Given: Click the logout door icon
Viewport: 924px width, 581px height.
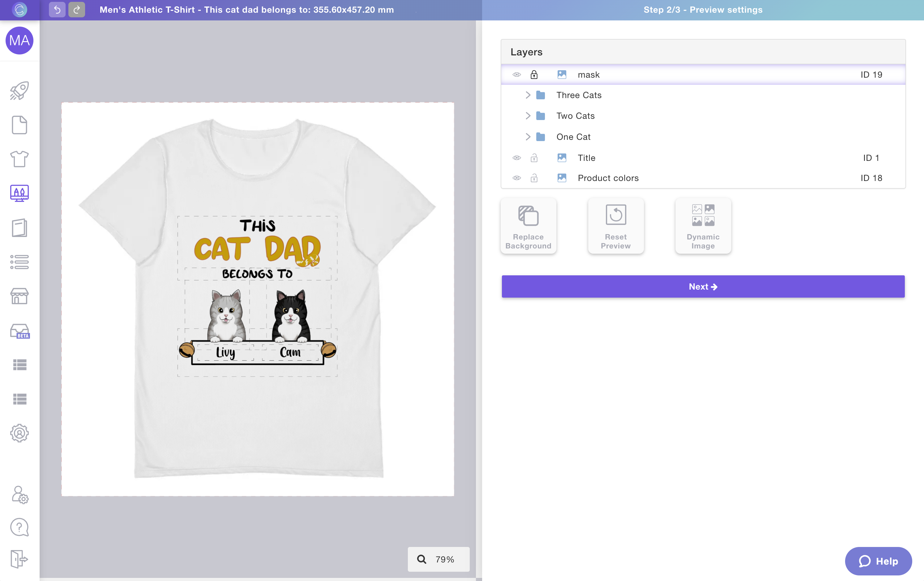Looking at the screenshot, I should (x=19, y=559).
